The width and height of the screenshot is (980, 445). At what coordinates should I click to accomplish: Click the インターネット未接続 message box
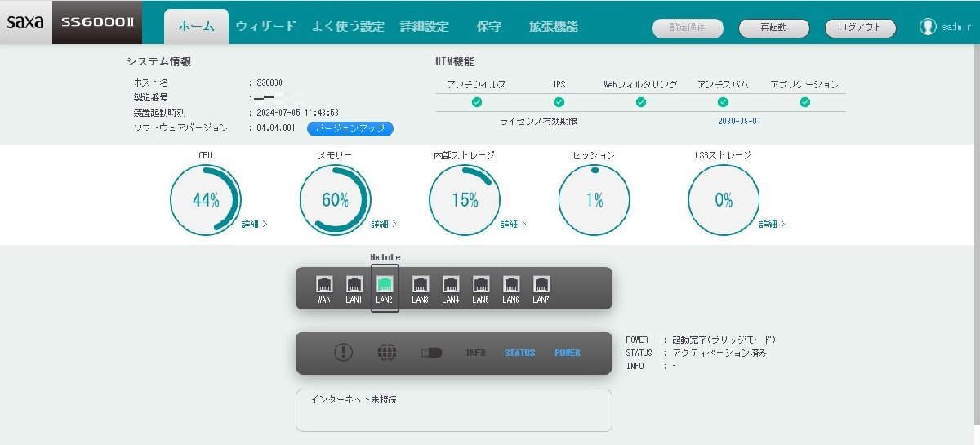click(453, 410)
